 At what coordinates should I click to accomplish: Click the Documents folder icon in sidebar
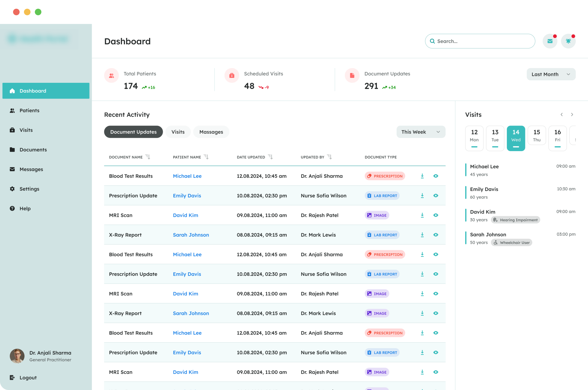coord(12,150)
